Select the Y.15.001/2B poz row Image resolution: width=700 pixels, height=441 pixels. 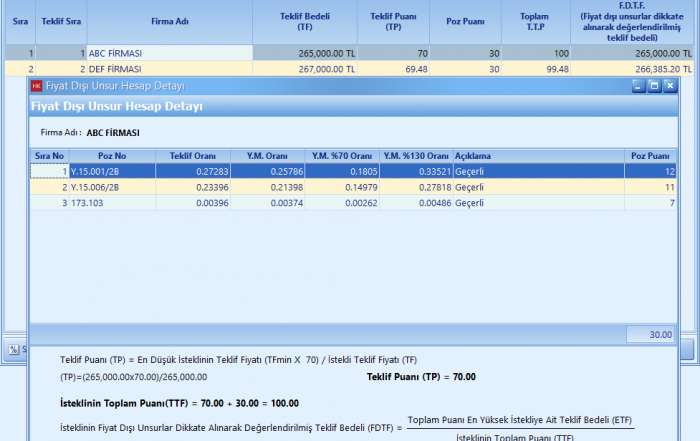(112, 172)
